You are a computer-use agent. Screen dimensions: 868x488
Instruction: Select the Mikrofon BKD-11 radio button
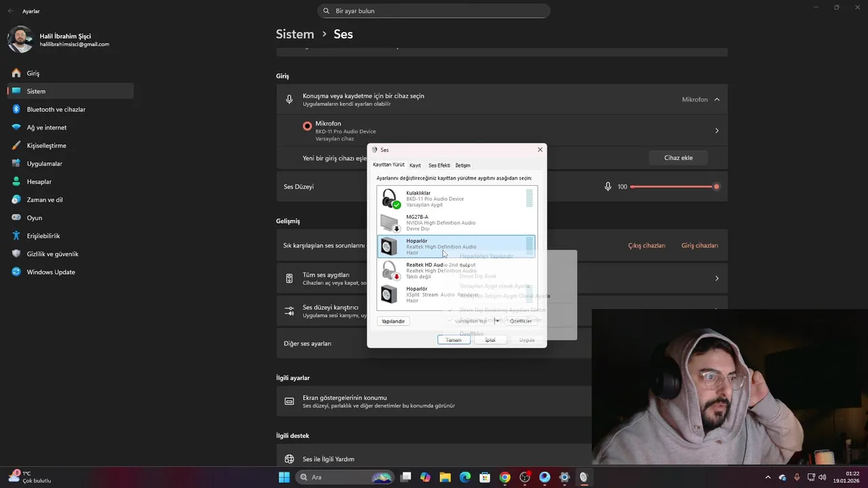coord(307,126)
